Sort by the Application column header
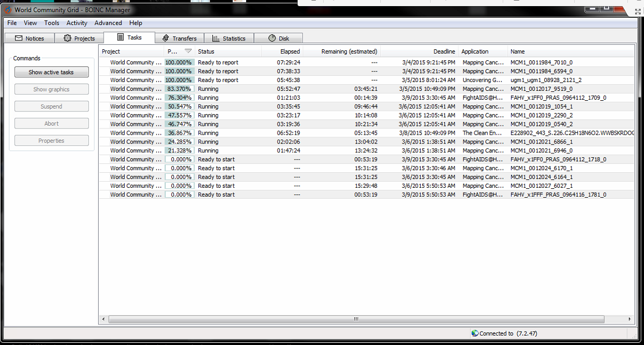 point(483,52)
